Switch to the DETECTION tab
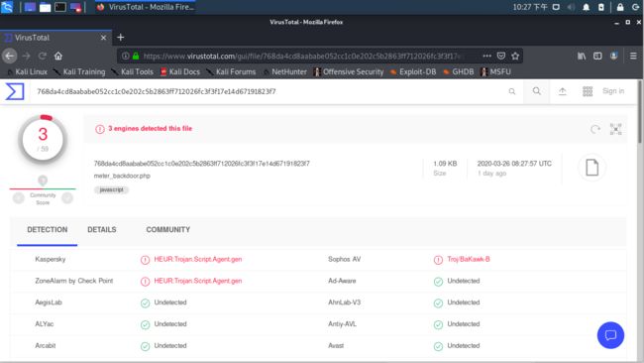This screenshot has width=644, height=363. 48,230
